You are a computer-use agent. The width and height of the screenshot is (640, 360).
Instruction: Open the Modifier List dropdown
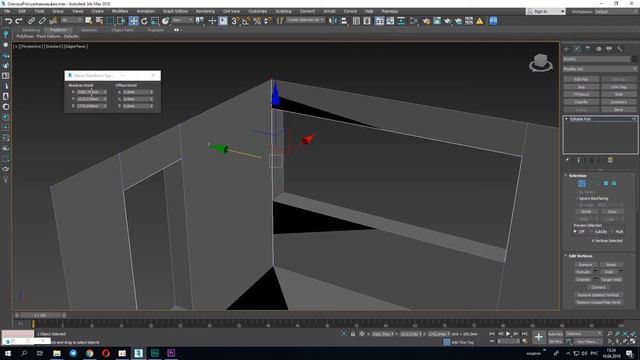(600, 69)
